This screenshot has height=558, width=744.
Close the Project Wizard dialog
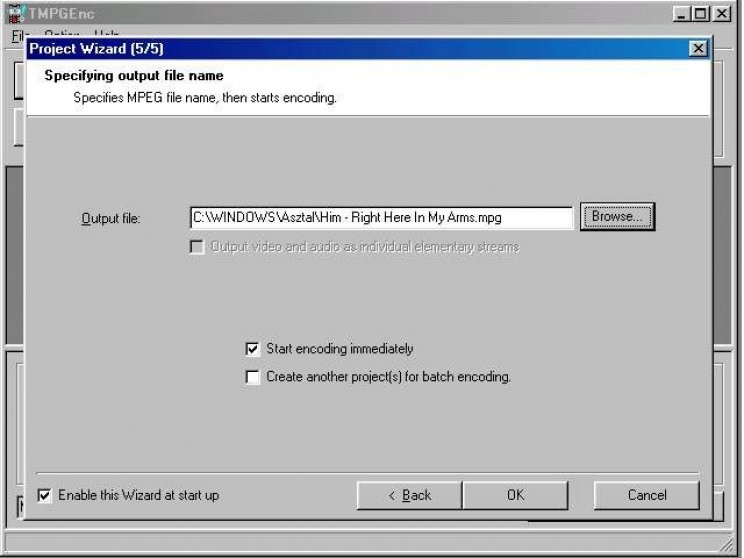[698, 48]
